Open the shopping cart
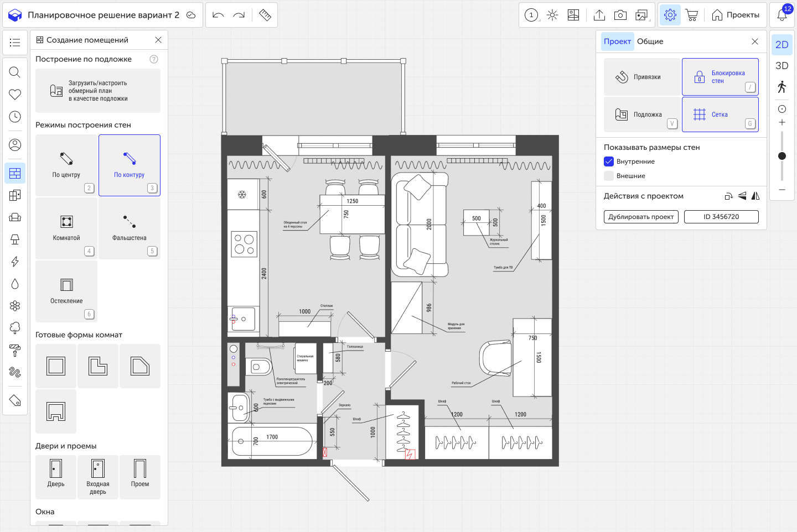 pos(691,15)
